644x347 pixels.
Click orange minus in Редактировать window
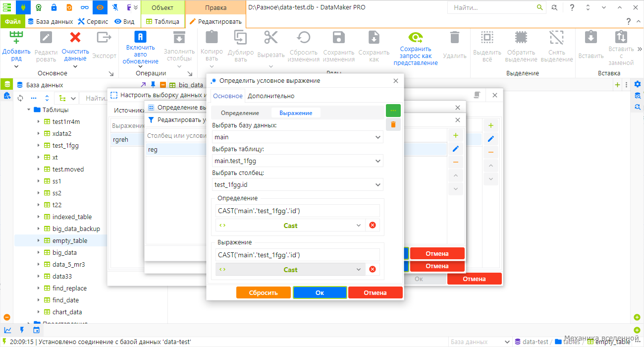pyautogui.click(x=456, y=162)
